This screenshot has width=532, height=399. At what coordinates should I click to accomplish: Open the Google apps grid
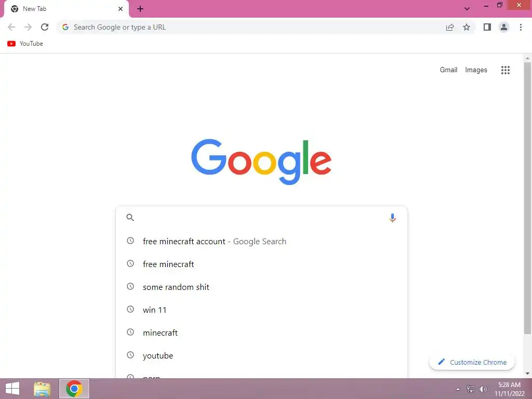(505, 70)
